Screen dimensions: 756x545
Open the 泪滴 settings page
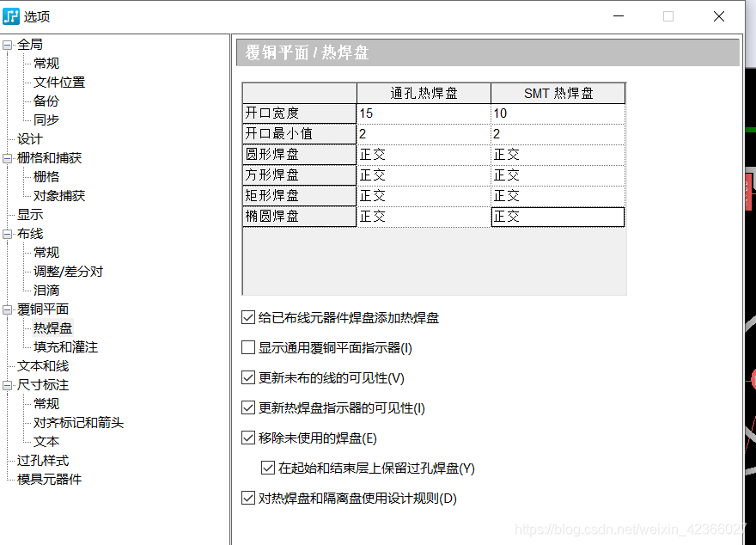coord(46,291)
